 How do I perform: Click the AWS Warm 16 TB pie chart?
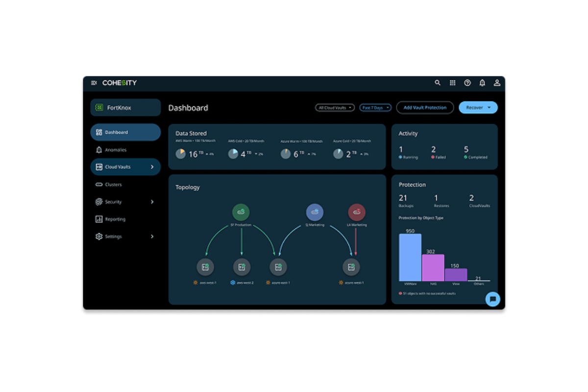[x=181, y=154]
